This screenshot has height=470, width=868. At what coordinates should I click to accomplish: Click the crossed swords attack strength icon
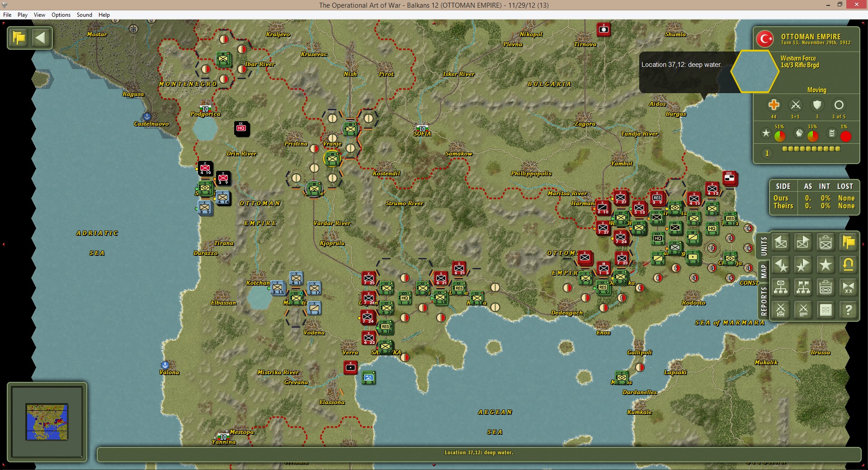click(796, 105)
